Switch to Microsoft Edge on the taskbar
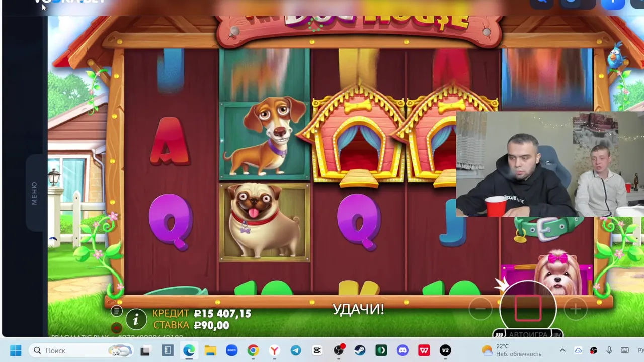644x362 pixels. pos(189,350)
